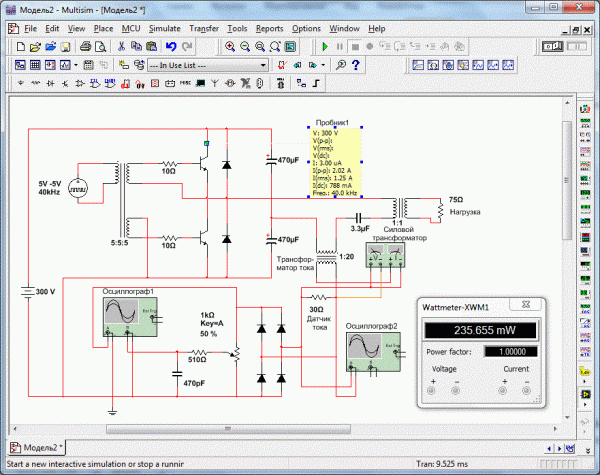
Task: Open the Postprocessor icon
Action: click(88, 65)
